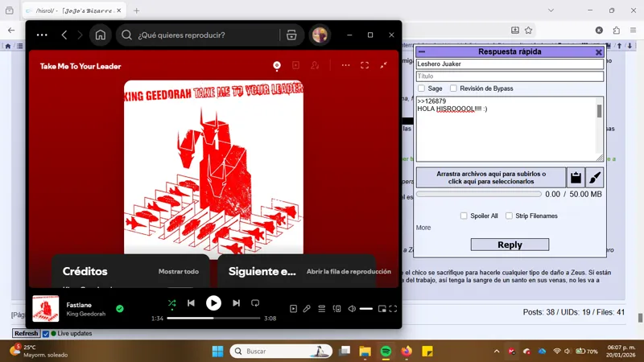
Task: Enable the Revisión de Bypass checkbox
Action: click(453, 88)
